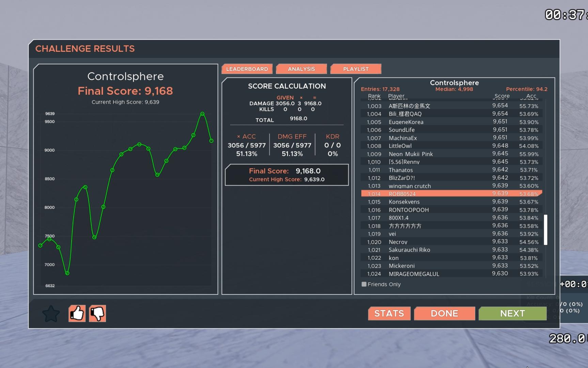
Task: Select the Leaderboard tab
Action: pos(247,69)
